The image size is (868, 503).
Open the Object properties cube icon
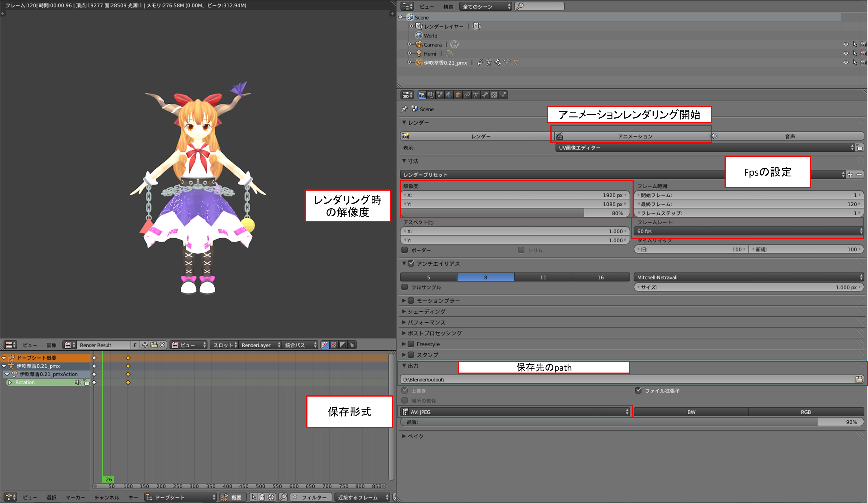coord(458,95)
